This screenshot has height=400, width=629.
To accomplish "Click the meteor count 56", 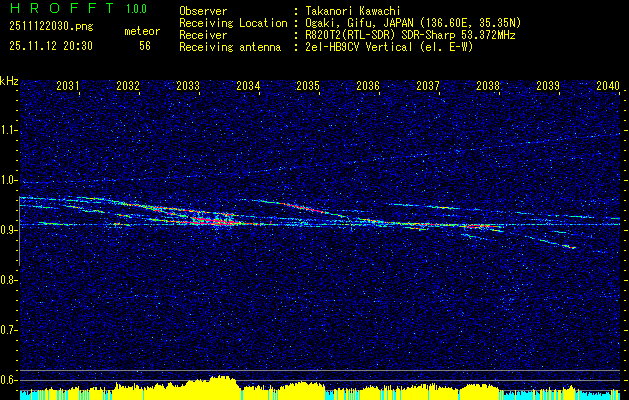I will (x=145, y=46).
